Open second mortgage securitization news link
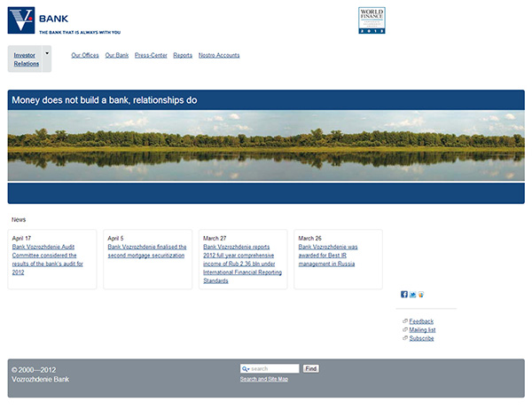The width and height of the screenshot is (532, 410). coord(147,251)
